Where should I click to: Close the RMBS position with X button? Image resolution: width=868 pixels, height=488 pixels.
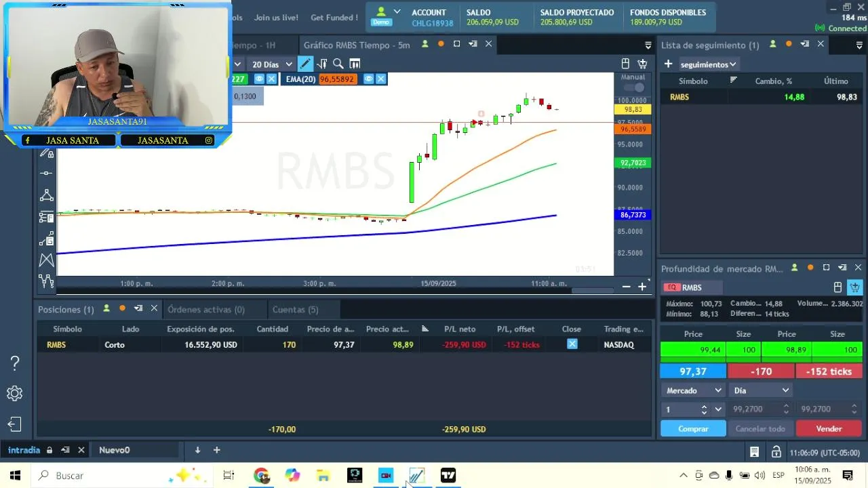click(572, 344)
